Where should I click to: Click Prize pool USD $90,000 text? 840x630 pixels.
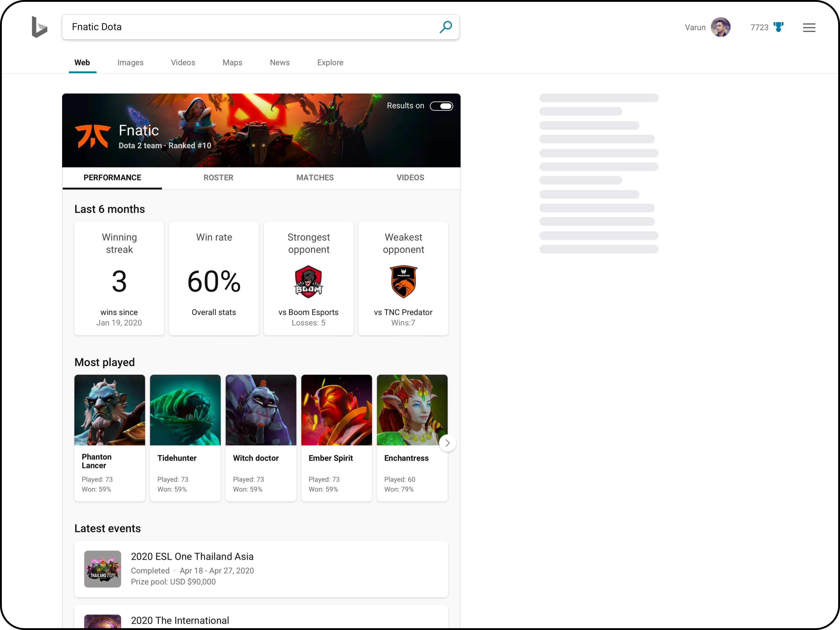tap(173, 582)
